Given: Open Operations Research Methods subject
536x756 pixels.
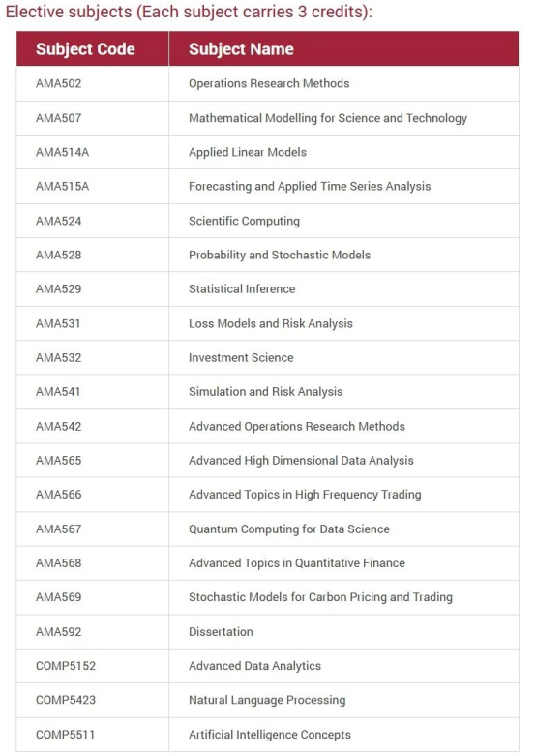Looking at the screenshot, I should point(269,83).
